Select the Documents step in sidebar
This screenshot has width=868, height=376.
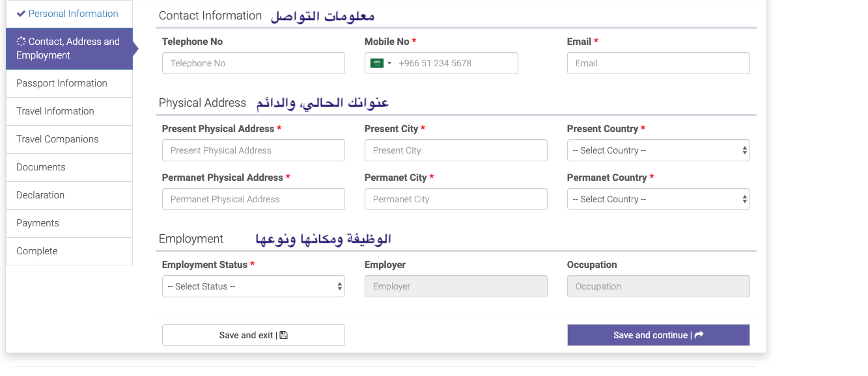point(41,167)
